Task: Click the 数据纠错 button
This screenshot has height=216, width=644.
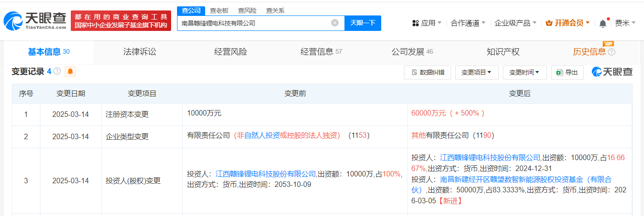Action: pos(427,72)
